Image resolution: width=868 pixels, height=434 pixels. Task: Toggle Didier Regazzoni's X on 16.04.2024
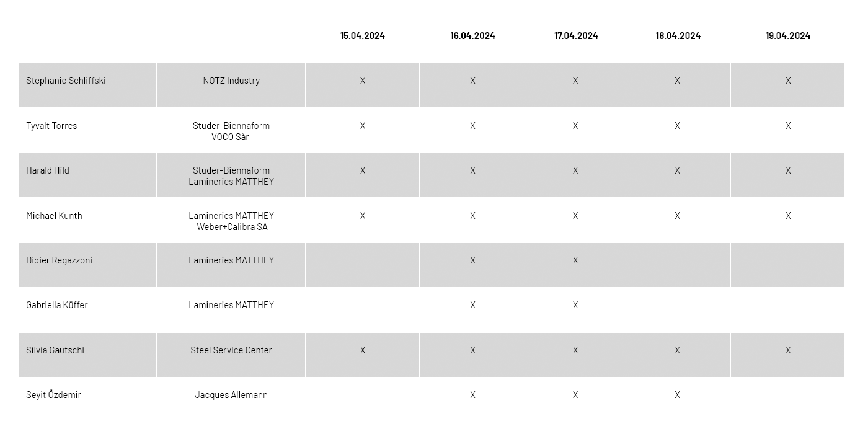point(472,260)
